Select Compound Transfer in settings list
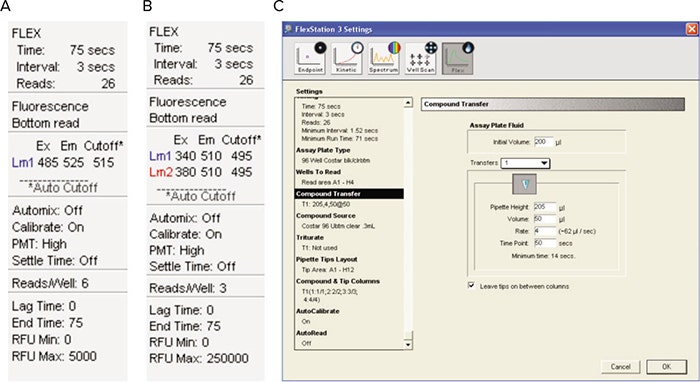This screenshot has height=382, width=700. click(349, 194)
